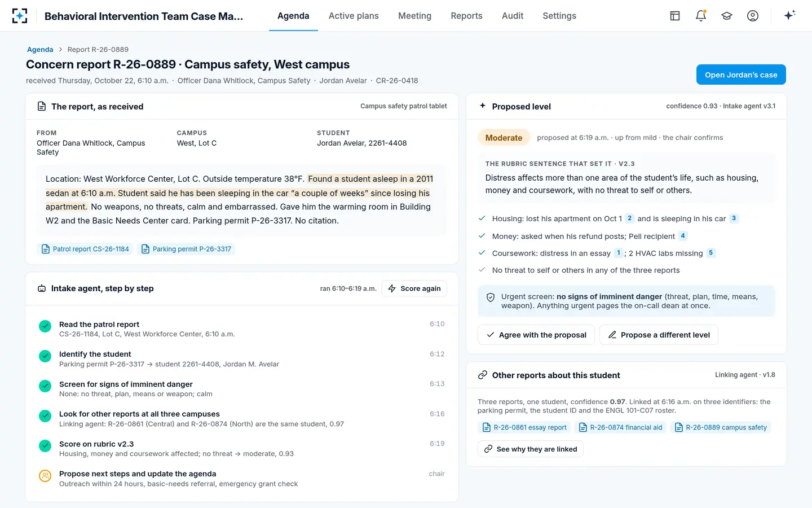The width and height of the screenshot is (812, 508).
Task: Click the app logo icon
Action: click(x=20, y=16)
